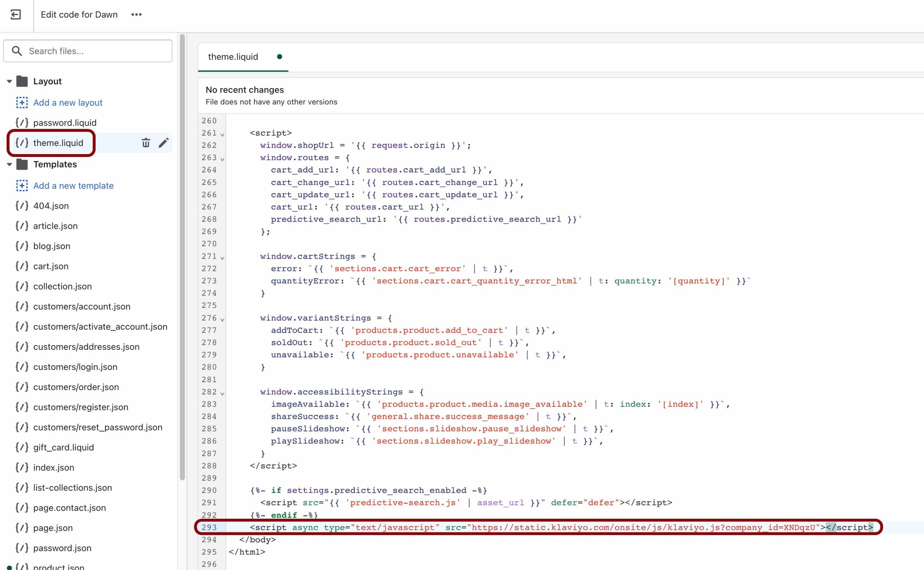924x570 pixels.
Task: Click 'Edit code for Dawn' title
Action: (79, 15)
